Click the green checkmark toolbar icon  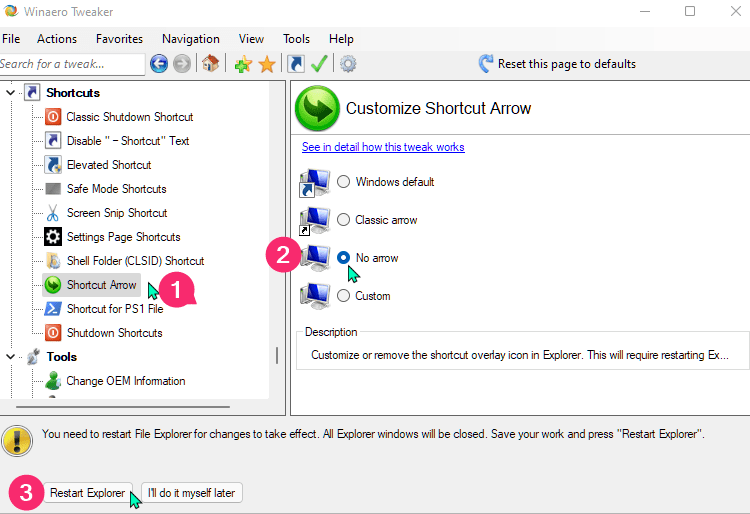pyautogui.click(x=319, y=63)
